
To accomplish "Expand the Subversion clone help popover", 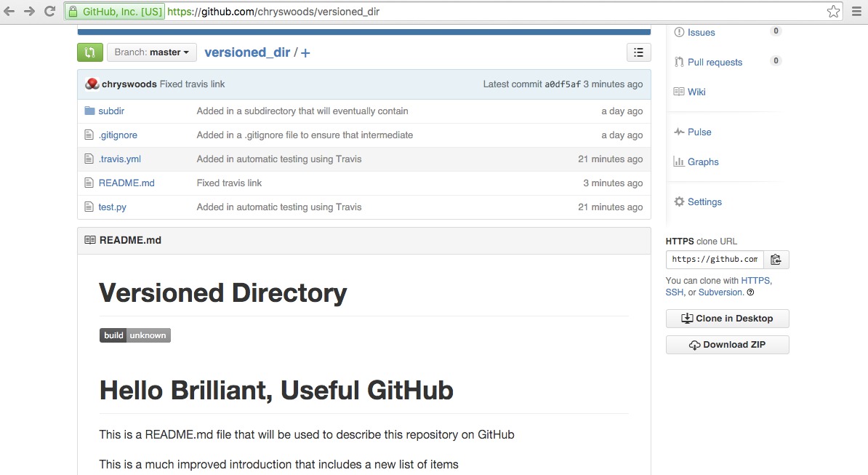I will click(751, 292).
